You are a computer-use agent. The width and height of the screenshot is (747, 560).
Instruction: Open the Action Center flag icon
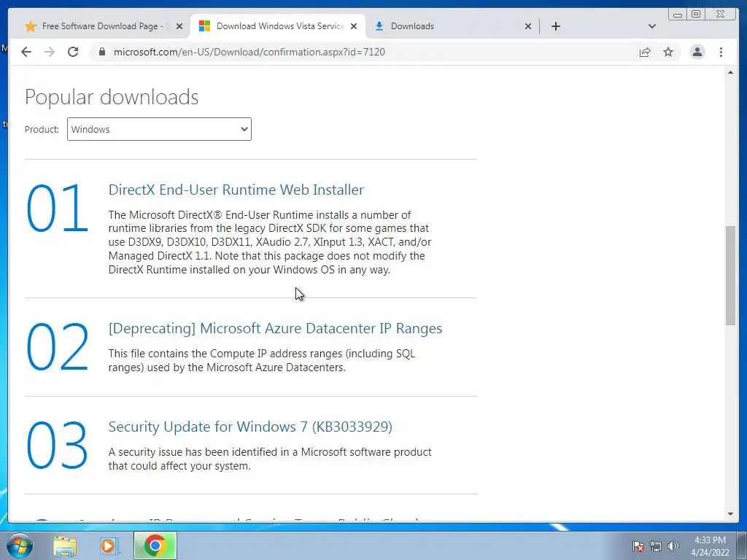pos(638,546)
